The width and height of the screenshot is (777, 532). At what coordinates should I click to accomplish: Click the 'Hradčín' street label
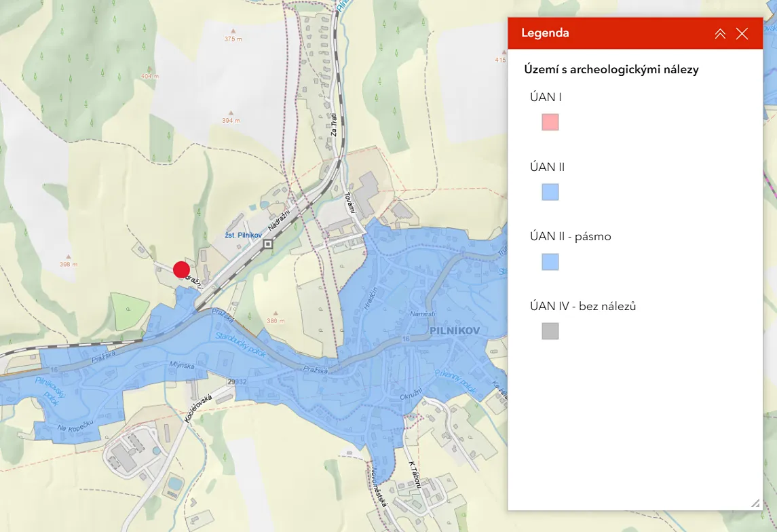click(x=371, y=298)
